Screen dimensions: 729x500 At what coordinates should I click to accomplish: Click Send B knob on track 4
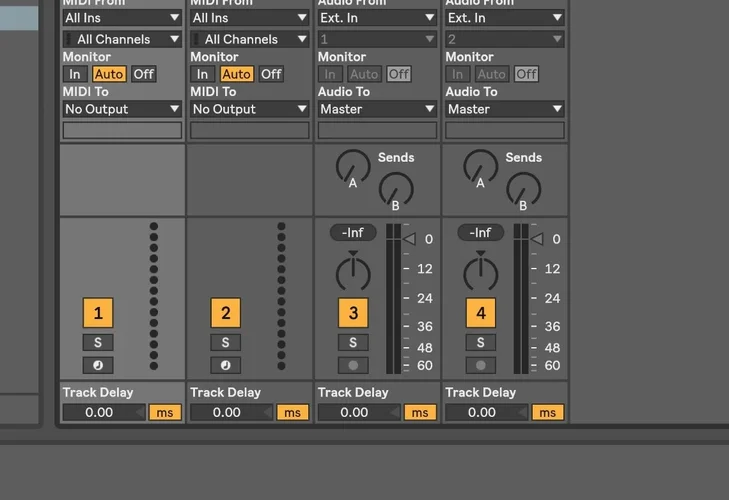(x=523, y=189)
